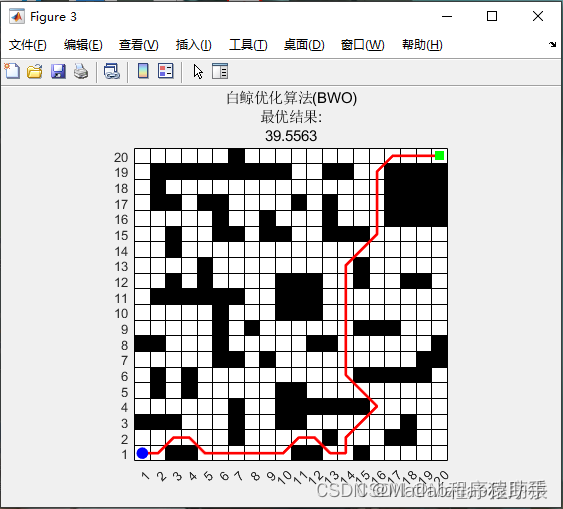The width and height of the screenshot is (563, 509).
Task: Open the Property Inspector icon
Action: pyautogui.click(x=220, y=71)
